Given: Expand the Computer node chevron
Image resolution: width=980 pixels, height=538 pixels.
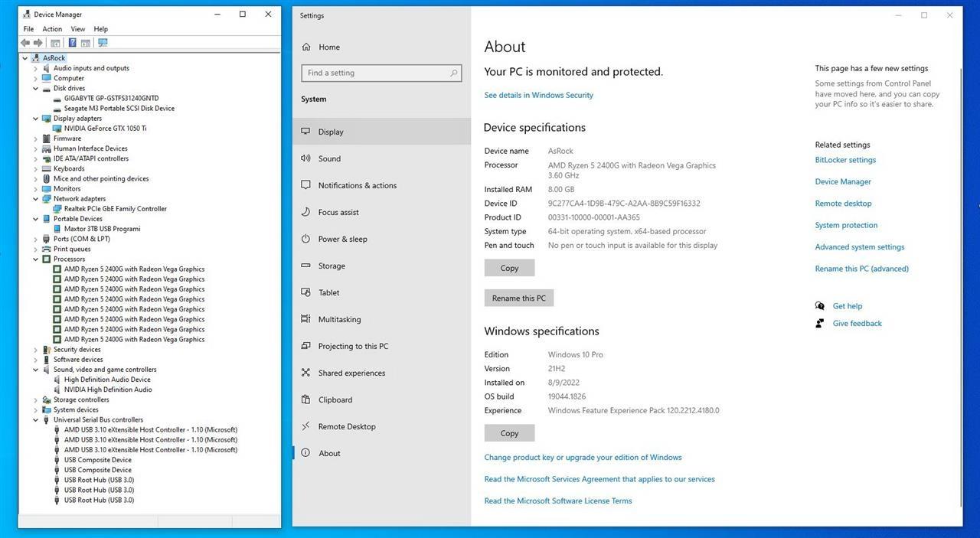Looking at the screenshot, I should pyautogui.click(x=35, y=78).
